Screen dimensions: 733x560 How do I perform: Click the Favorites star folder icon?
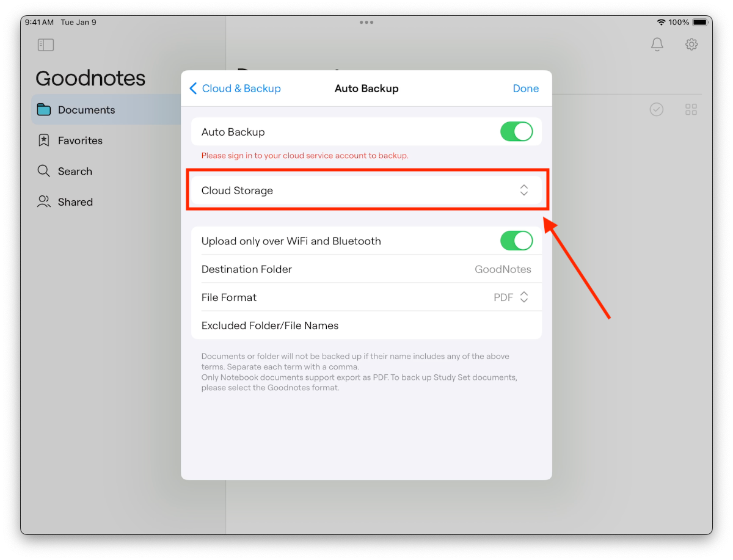[44, 140]
